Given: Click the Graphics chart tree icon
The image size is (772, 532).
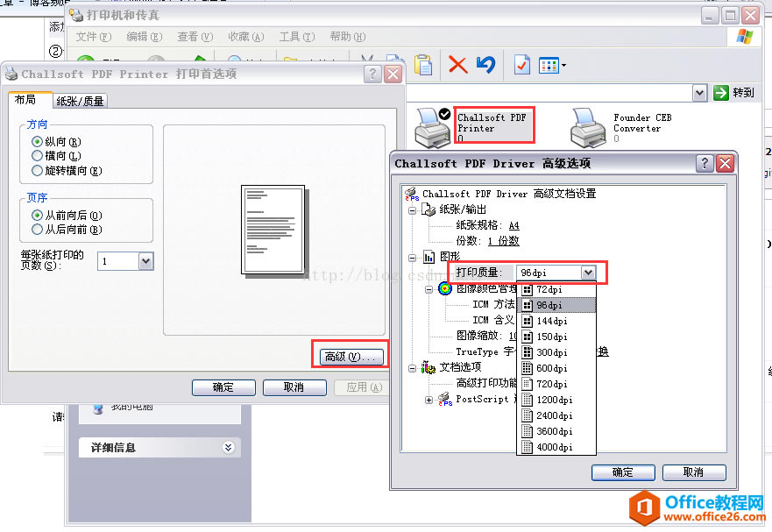Looking at the screenshot, I should tap(428, 257).
